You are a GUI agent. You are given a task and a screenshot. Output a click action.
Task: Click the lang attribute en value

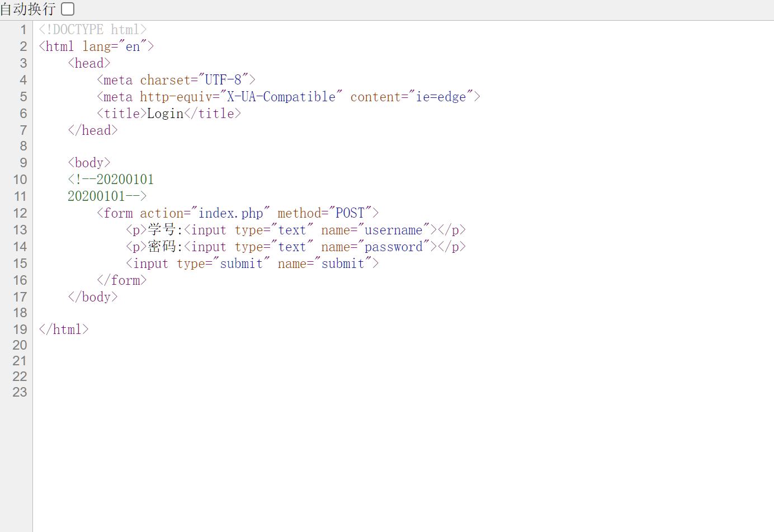[x=132, y=46]
